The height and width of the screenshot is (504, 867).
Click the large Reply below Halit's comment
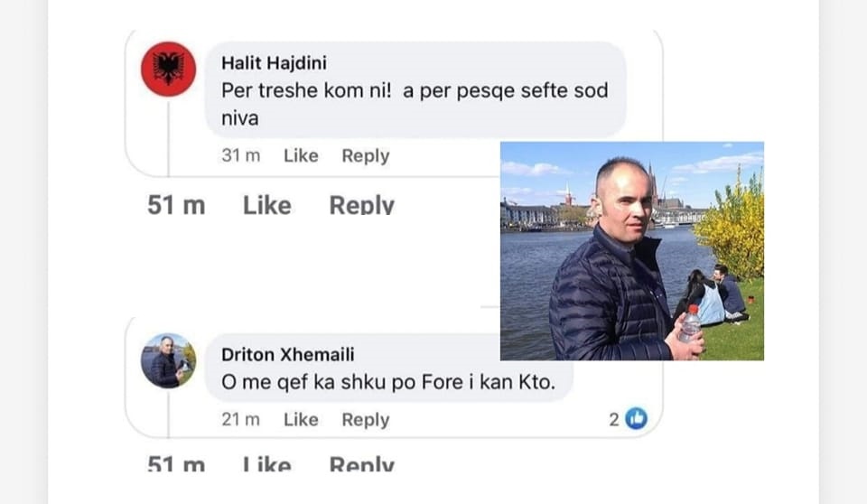(x=361, y=205)
